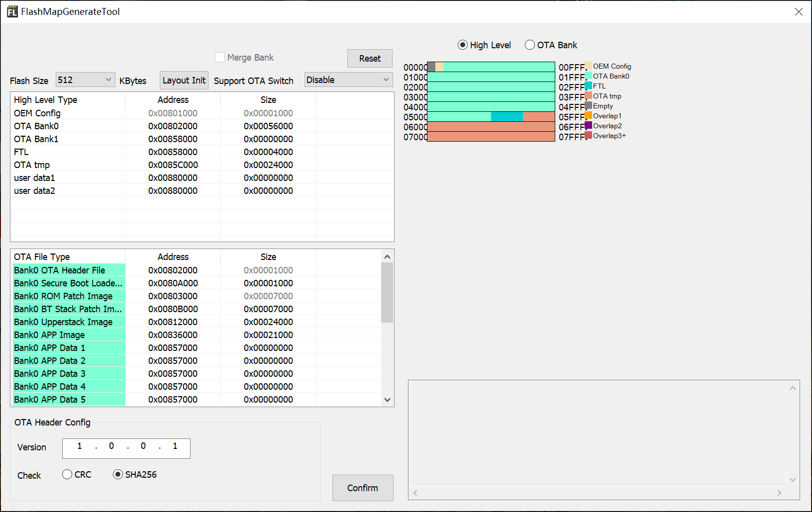Image resolution: width=812 pixels, height=512 pixels.
Task: Click BT Stack Patch size 0x00007000
Action: coord(268,309)
